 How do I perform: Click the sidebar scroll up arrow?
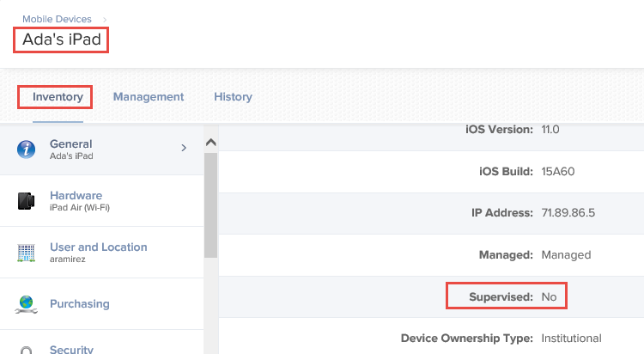coord(210,143)
